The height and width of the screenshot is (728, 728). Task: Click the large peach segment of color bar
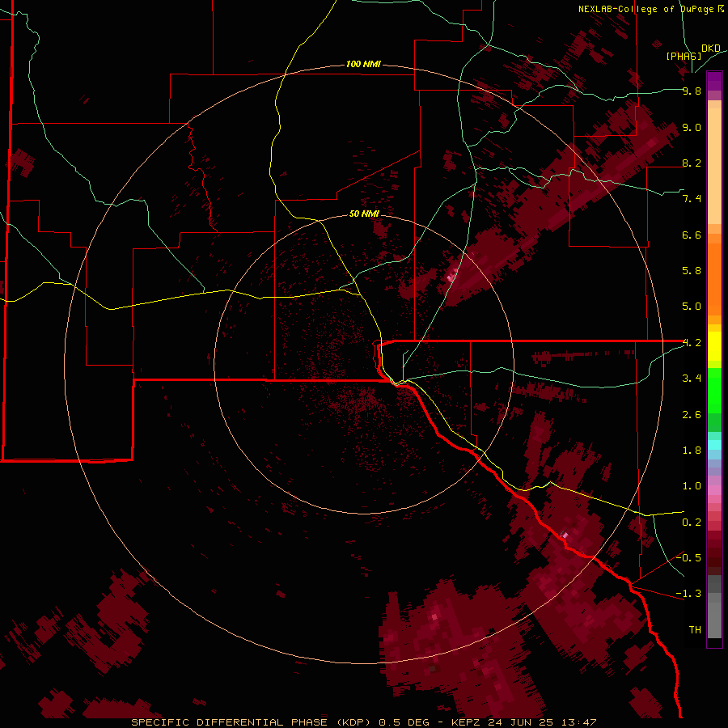tap(714, 166)
